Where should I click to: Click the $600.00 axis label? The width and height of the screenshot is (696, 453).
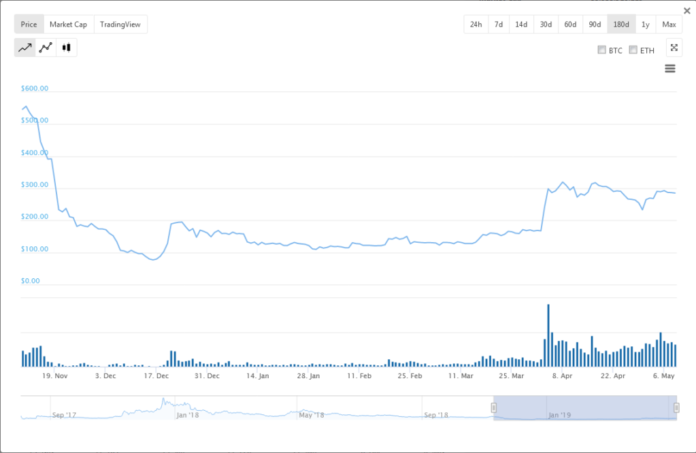35,88
